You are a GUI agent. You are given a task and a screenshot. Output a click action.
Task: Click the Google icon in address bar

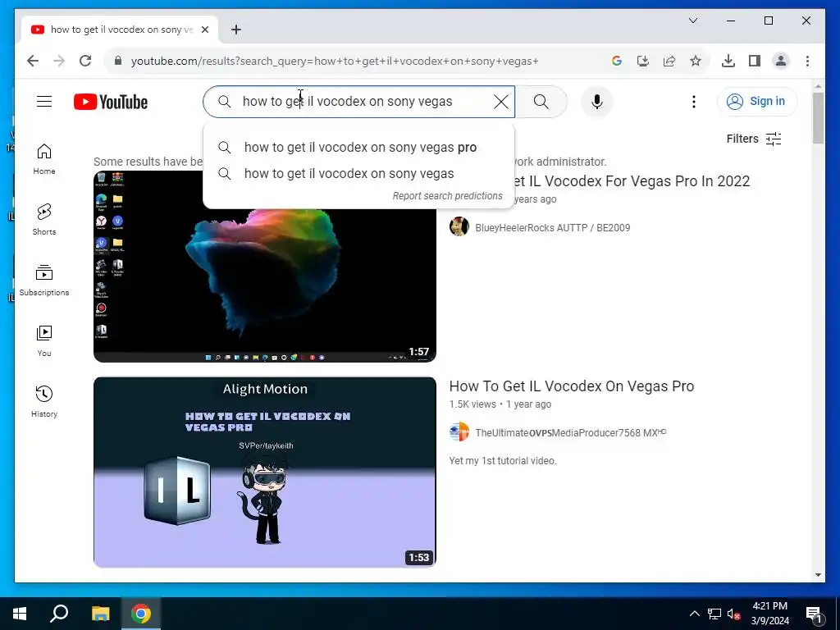point(617,61)
